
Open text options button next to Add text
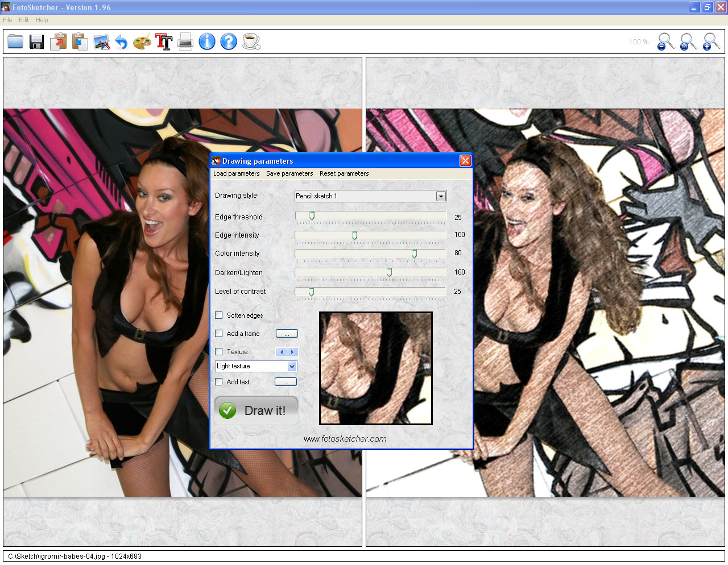click(286, 382)
